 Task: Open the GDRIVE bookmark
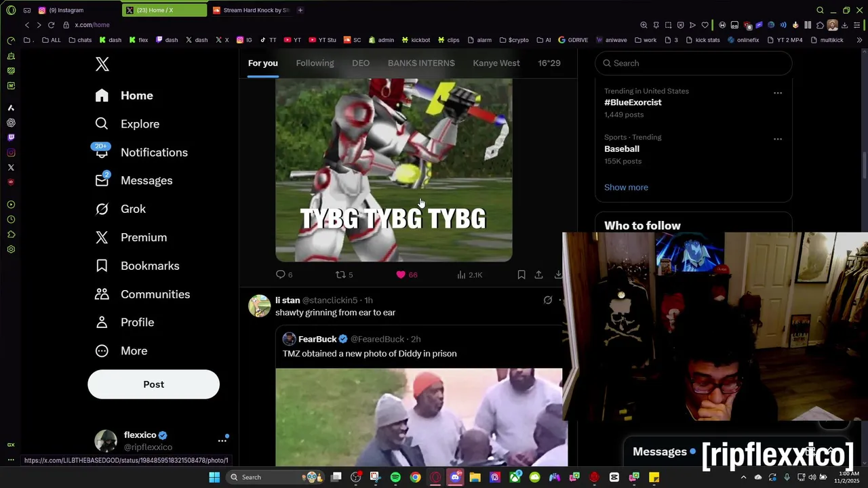coord(573,40)
